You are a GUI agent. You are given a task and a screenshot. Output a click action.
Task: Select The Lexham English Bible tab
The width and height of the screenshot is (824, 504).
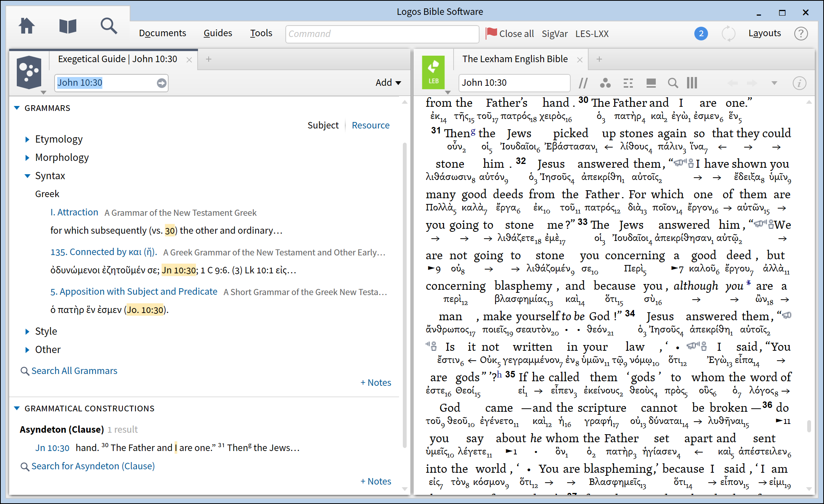click(x=515, y=59)
